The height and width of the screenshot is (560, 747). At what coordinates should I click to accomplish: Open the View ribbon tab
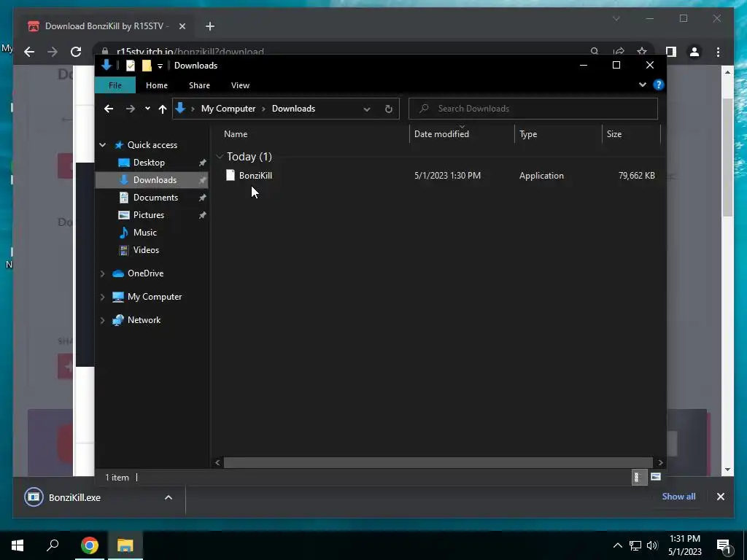[x=240, y=85]
